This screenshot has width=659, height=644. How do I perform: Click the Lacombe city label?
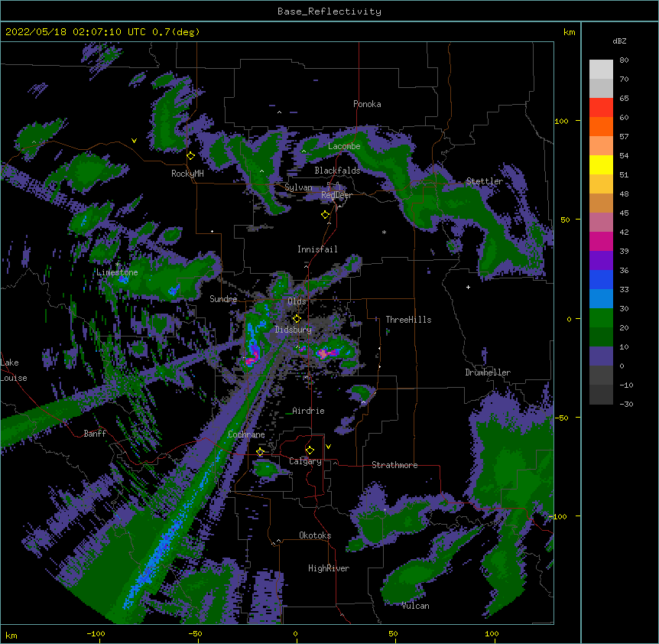[x=344, y=146]
